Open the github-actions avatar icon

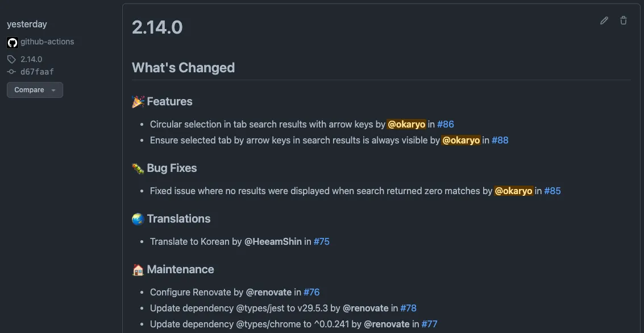coord(12,42)
